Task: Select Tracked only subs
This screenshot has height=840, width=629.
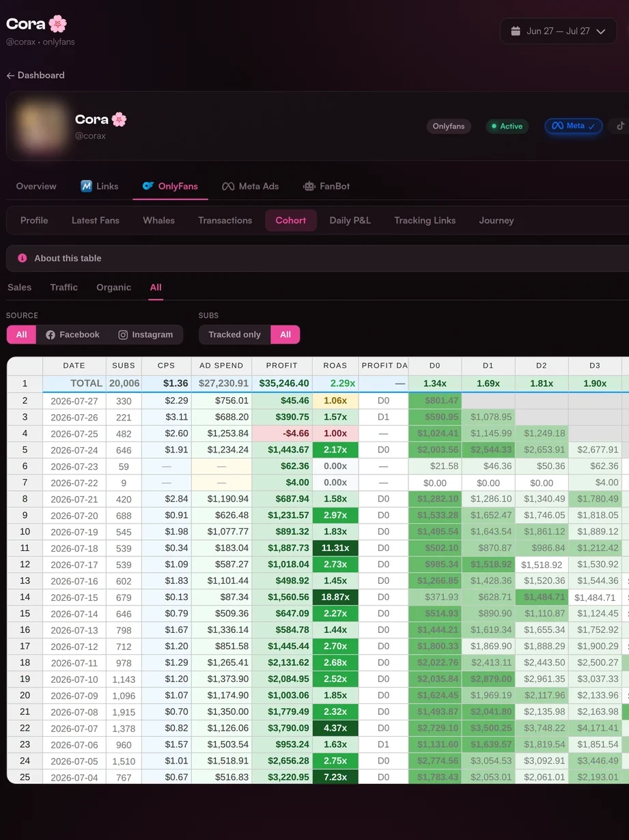Action: [234, 334]
